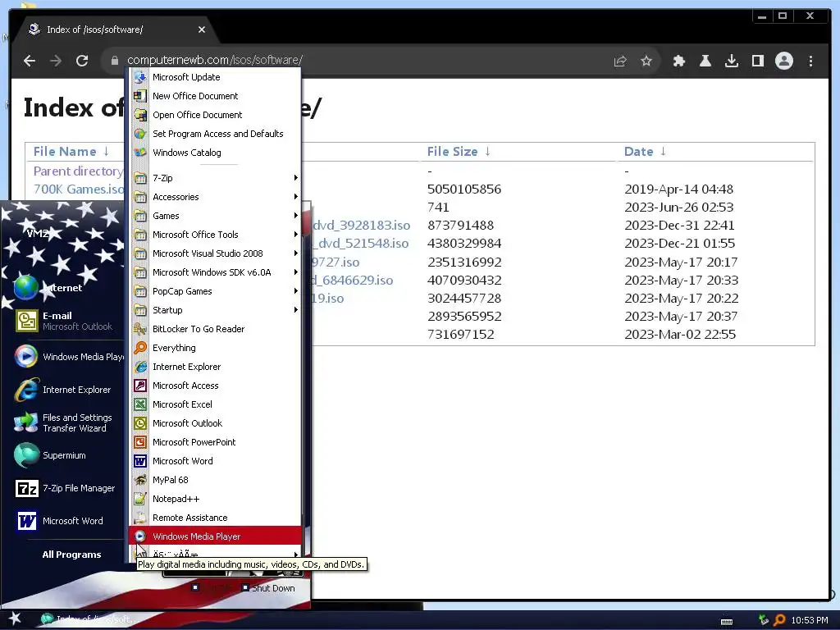
Task: Expand the 7-Zip submenu arrow
Action: (x=295, y=178)
